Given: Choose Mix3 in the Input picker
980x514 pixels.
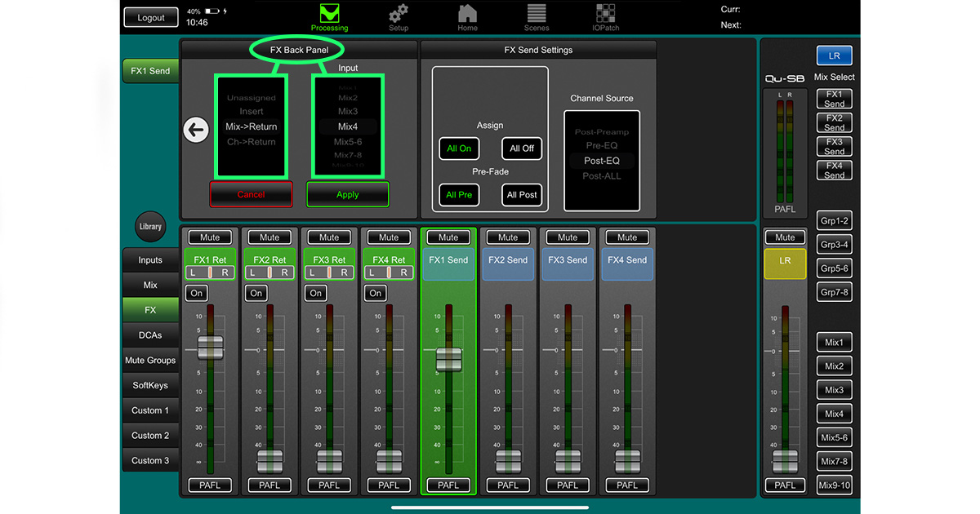Looking at the screenshot, I should 348,111.
